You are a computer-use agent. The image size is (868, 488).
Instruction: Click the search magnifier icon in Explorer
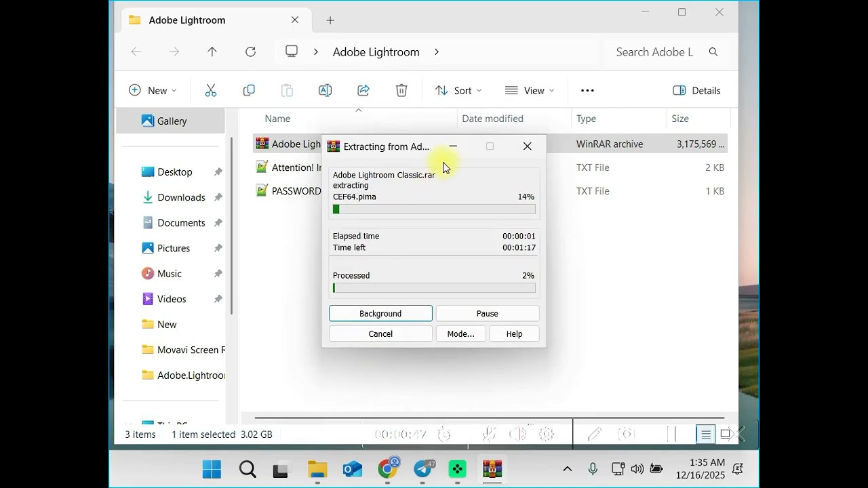[713, 52]
